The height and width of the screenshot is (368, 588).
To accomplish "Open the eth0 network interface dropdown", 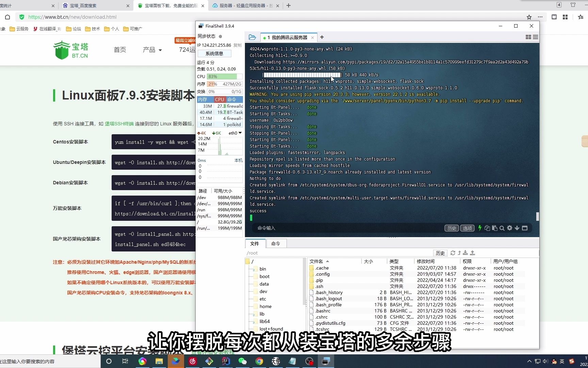I will [234, 133].
